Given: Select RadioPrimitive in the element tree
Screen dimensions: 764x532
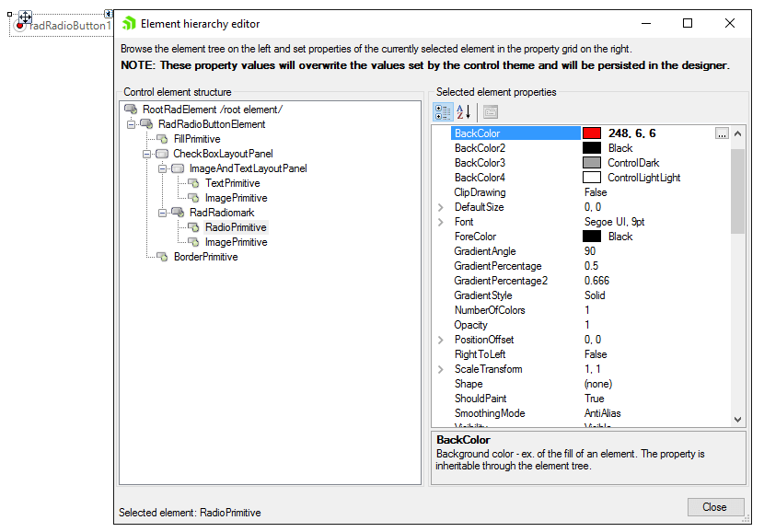Looking at the screenshot, I should click(236, 226).
